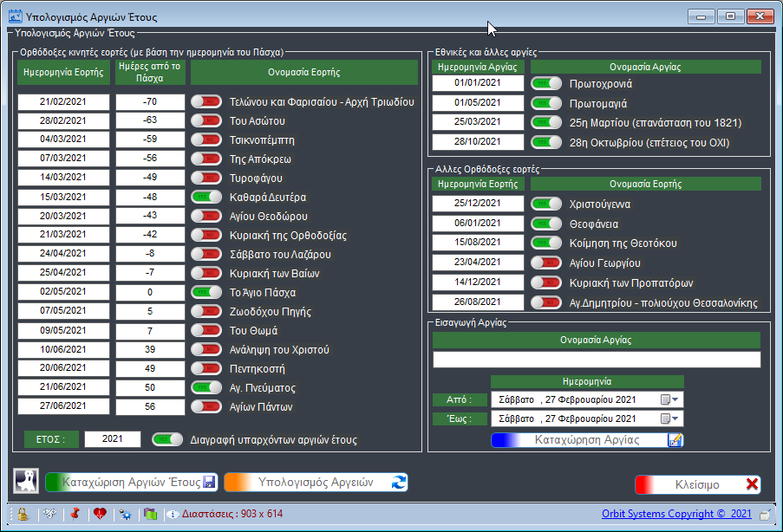Toggle the Καθαρά Δευτέρα holiday switch

click(206, 197)
